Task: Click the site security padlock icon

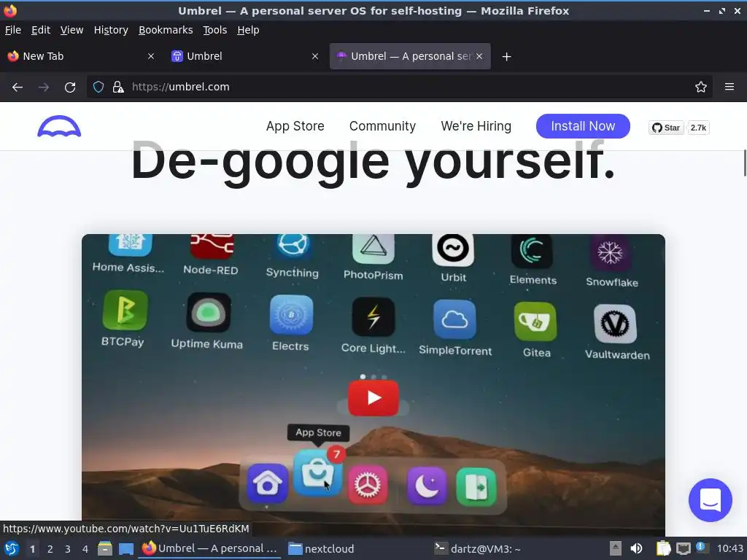Action: [117, 87]
